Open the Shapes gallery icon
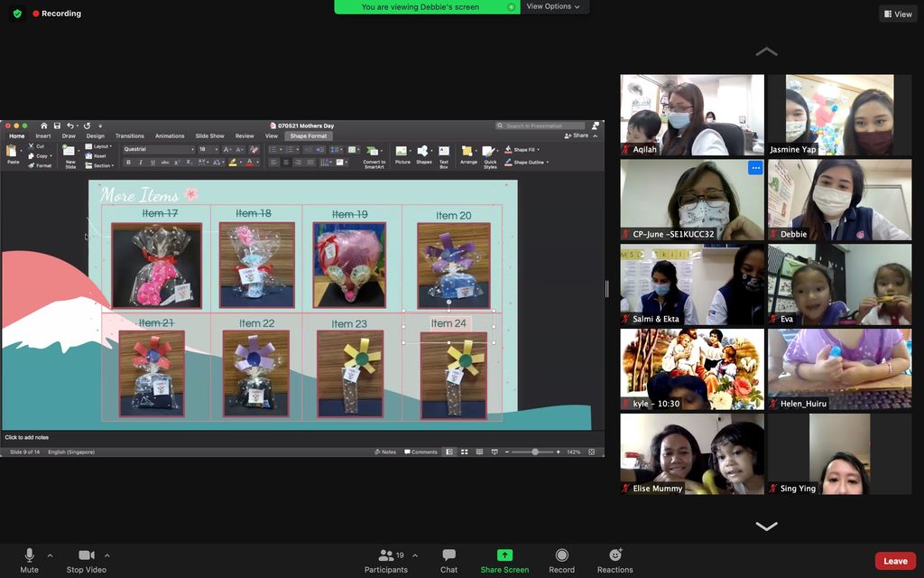 [422, 151]
